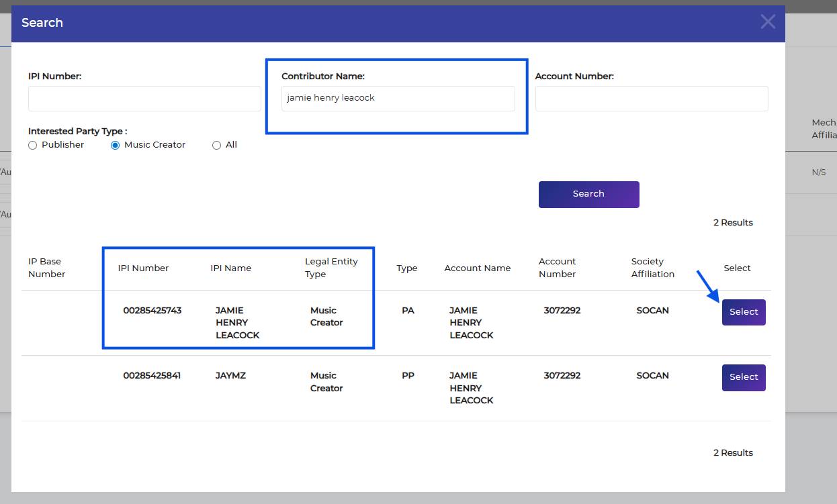
Task: Focus the Contributor Name text field
Action: tap(398, 98)
